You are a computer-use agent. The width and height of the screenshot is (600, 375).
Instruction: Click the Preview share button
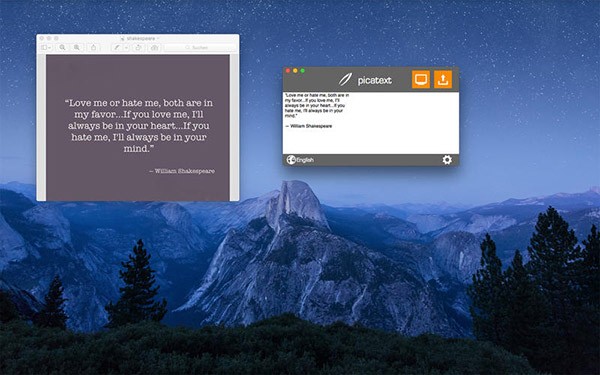[x=93, y=47]
